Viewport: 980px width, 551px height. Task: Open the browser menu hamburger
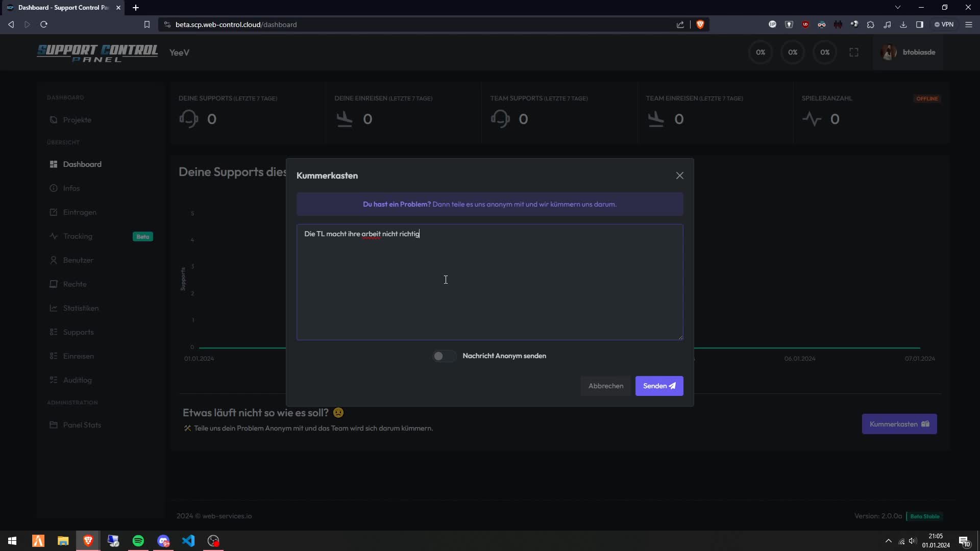(x=969, y=24)
